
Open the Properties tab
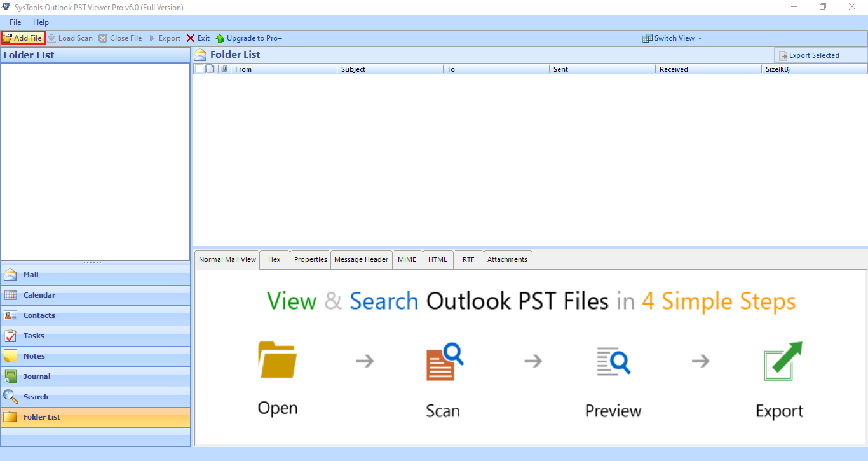coord(311,259)
